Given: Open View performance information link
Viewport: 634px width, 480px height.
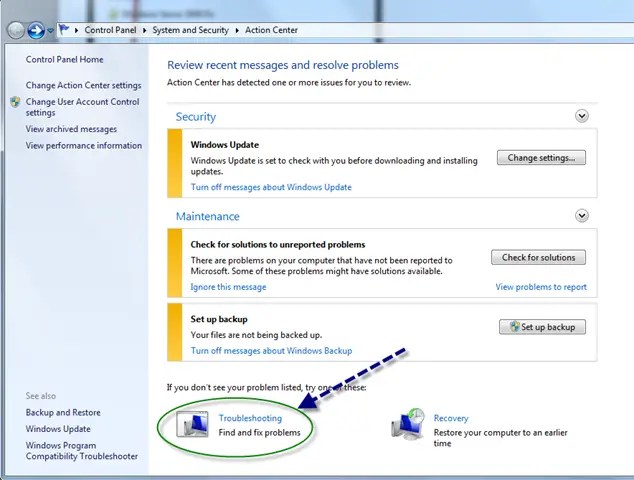Looking at the screenshot, I should [84, 146].
